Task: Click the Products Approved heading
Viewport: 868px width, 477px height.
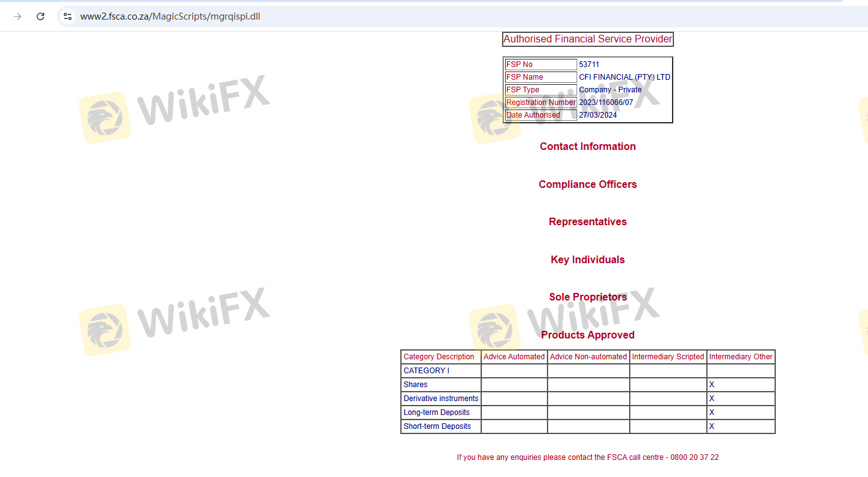Action: coord(587,335)
